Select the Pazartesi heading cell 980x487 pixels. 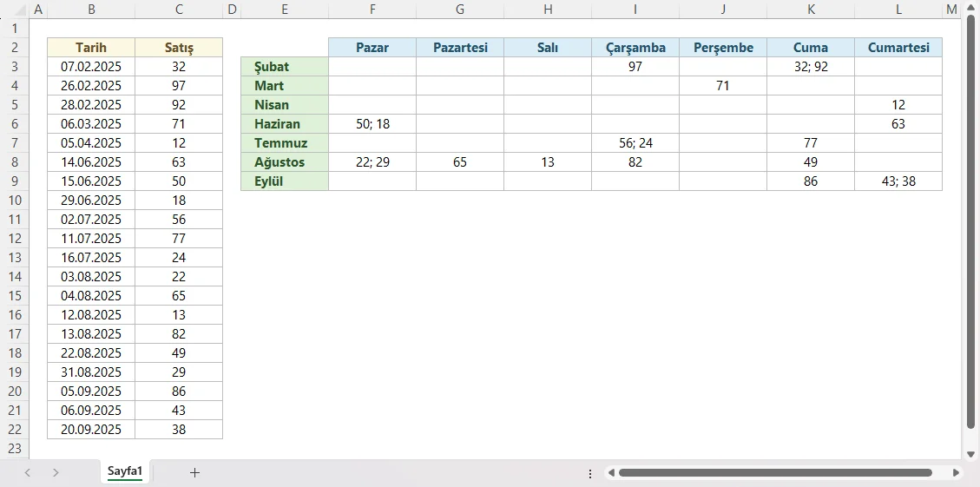[460, 48]
